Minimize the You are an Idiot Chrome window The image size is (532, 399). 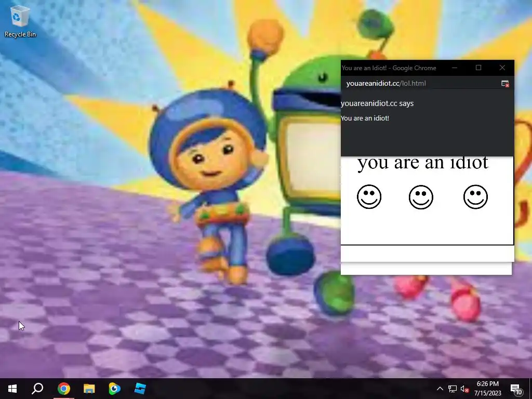(455, 68)
